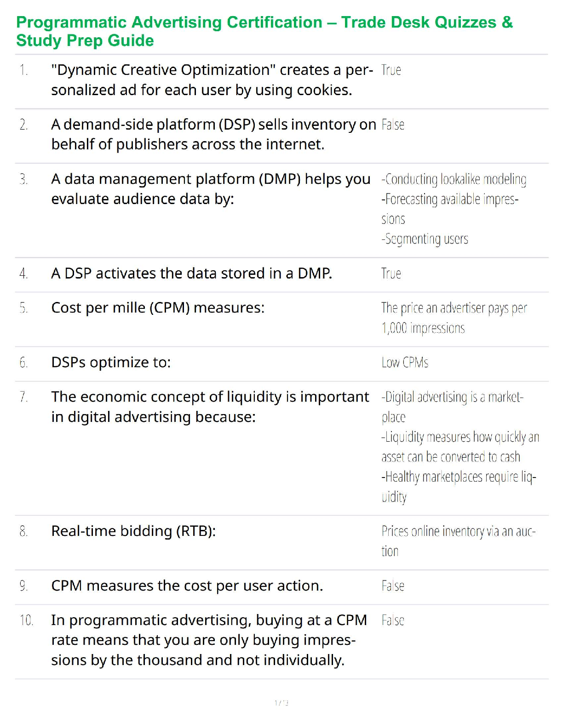Click the demand-side platform question text
The width and height of the screenshot is (563, 728).
(213, 134)
